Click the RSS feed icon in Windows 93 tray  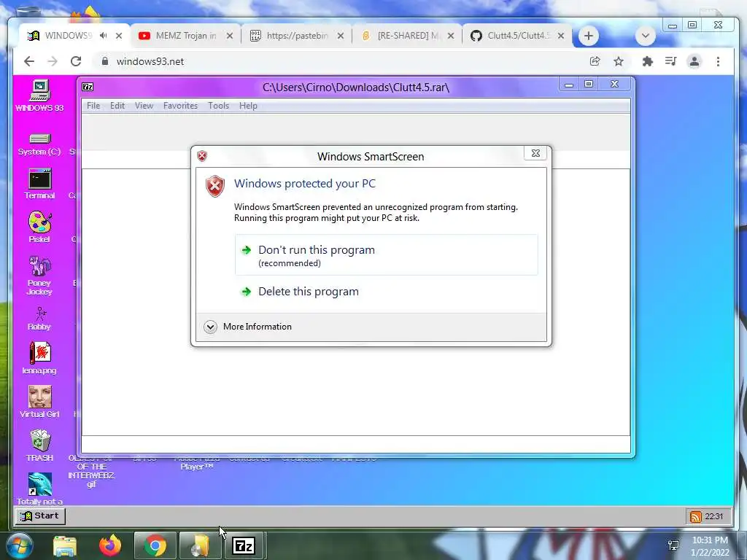[x=695, y=517]
